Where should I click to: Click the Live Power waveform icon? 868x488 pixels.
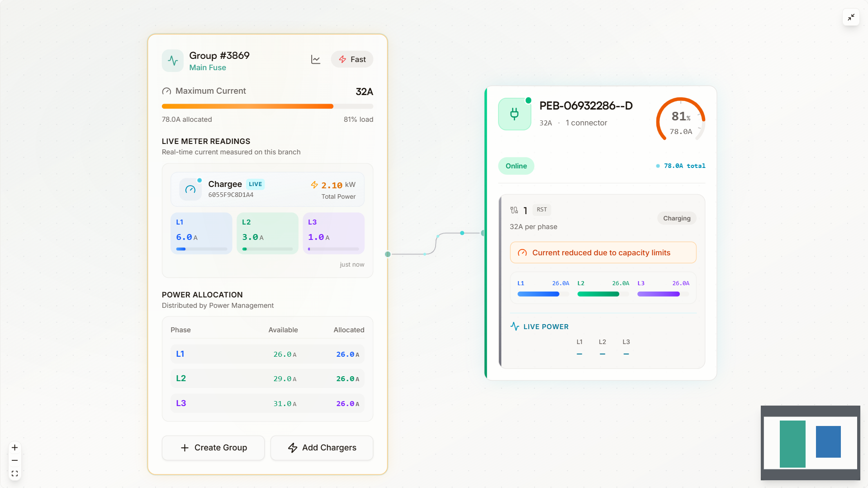pos(515,326)
